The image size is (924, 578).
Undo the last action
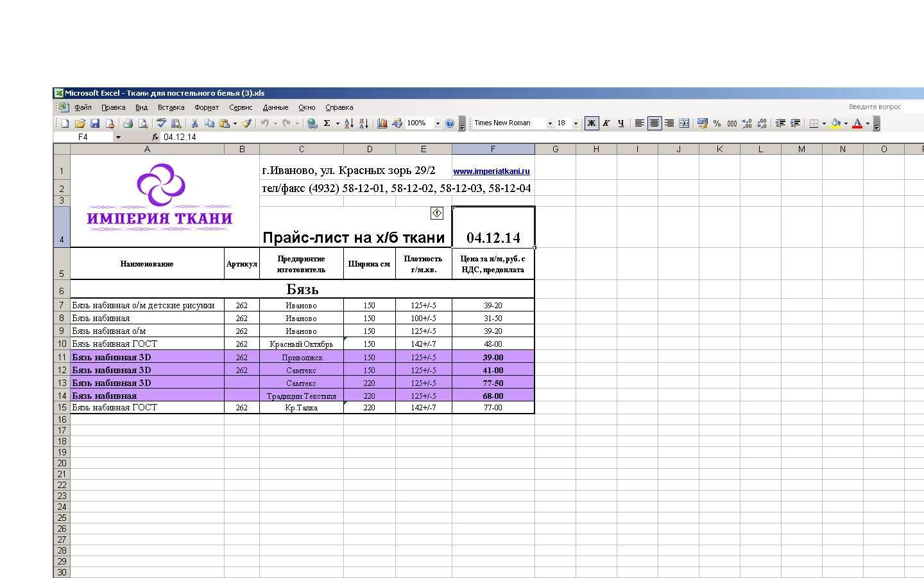click(264, 123)
